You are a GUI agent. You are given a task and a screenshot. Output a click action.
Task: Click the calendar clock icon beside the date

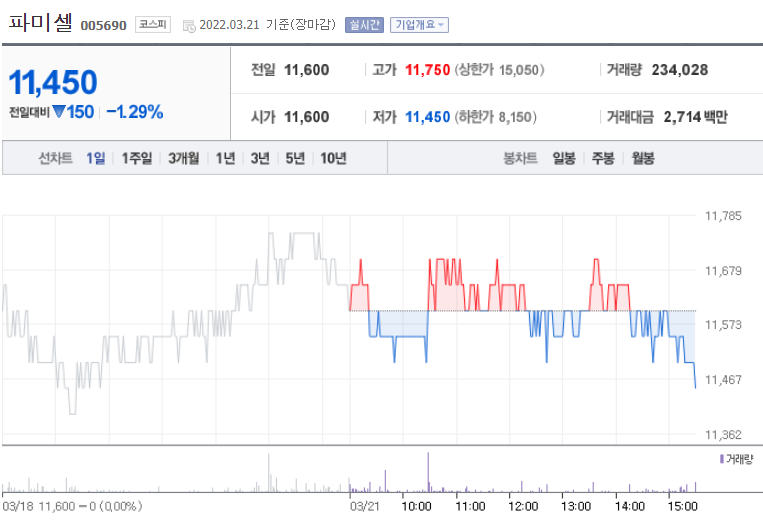click(x=189, y=26)
